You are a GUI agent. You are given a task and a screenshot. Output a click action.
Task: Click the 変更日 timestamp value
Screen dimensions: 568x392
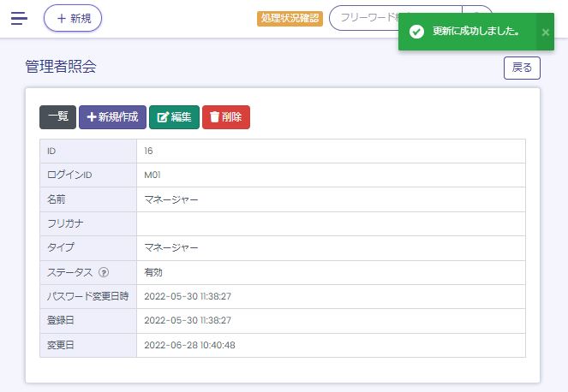click(x=189, y=345)
